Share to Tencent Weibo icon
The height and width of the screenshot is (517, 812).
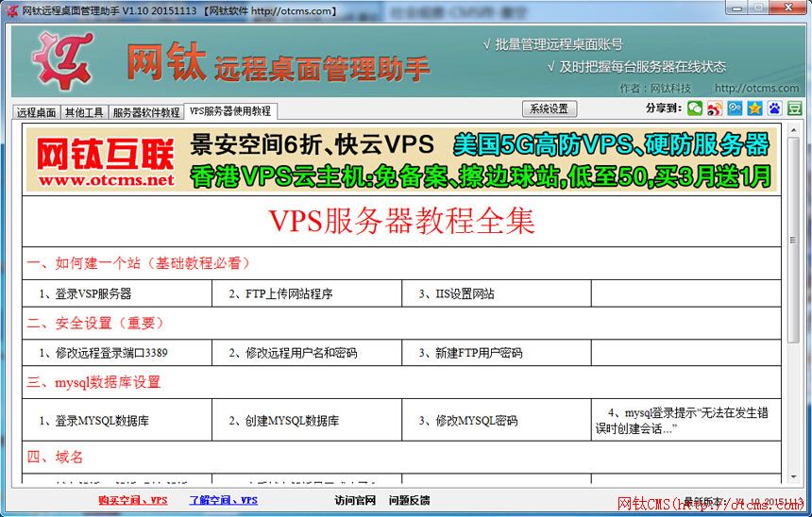[735, 108]
